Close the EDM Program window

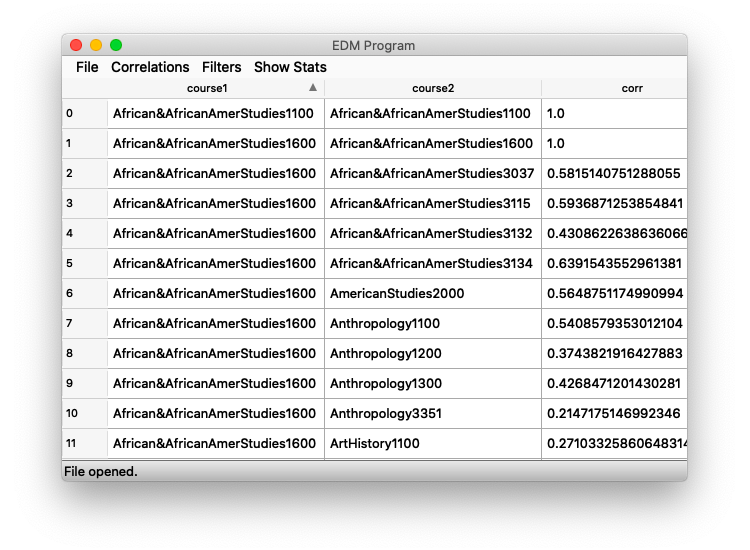pos(76,45)
